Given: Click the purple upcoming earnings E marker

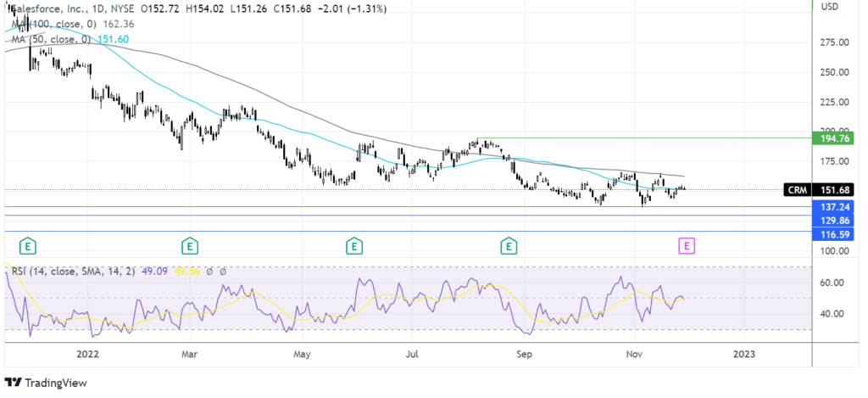Looking at the screenshot, I should pyautogui.click(x=687, y=246).
